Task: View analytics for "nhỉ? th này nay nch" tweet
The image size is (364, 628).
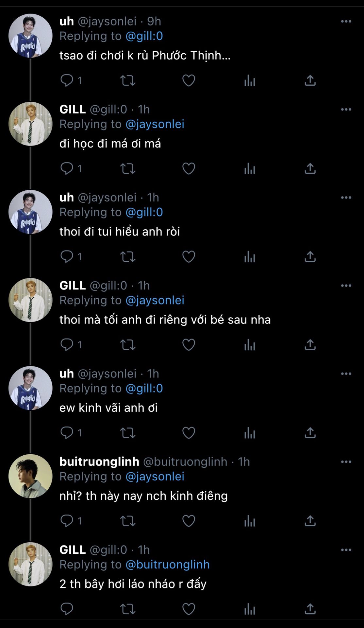Action: coord(250,521)
